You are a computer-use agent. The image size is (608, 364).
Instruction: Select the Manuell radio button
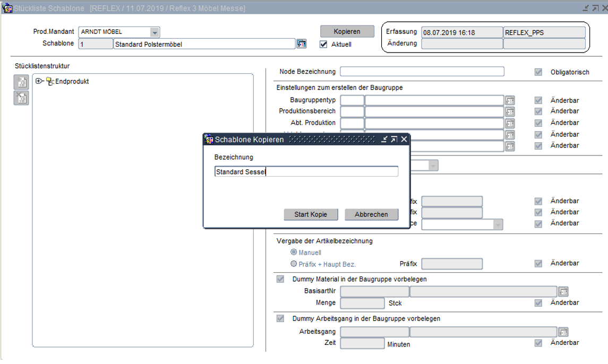click(x=294, y=253)
